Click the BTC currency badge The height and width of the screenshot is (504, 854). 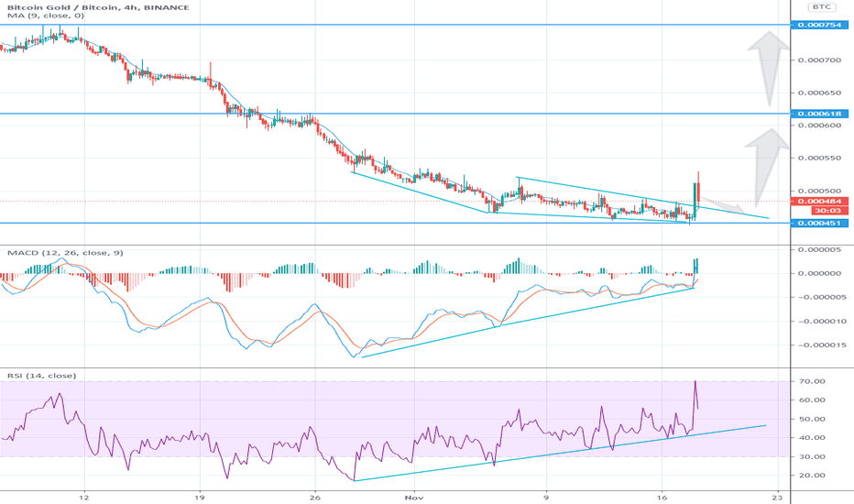(821, 7)
